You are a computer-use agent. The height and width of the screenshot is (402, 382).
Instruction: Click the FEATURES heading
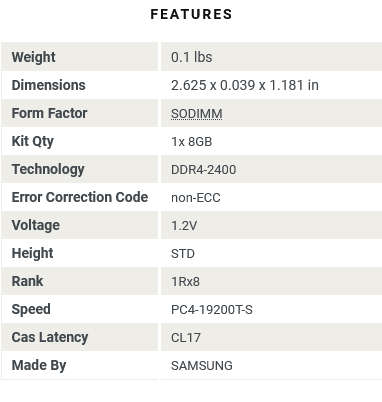[x=191, y=14]
